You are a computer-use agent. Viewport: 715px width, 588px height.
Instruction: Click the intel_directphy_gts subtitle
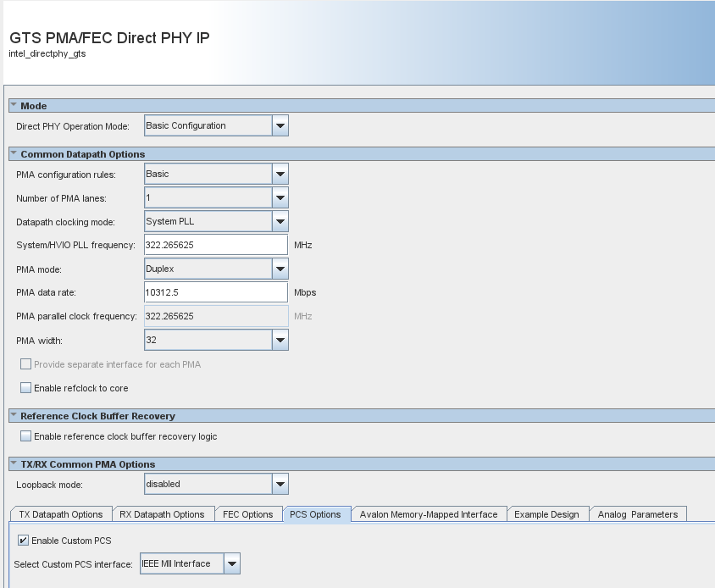[47, 54]
